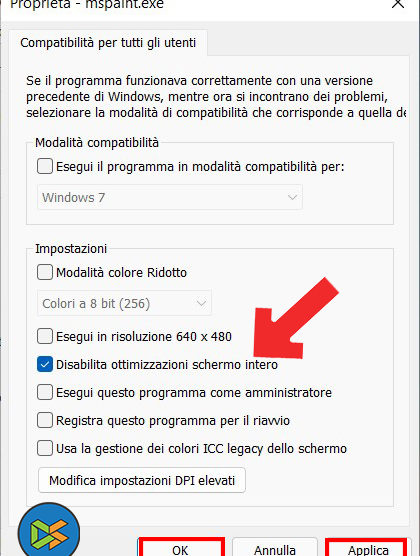Viewport: 420px width, 556px height.
Task: Click the blue-green logo icon at bottom left
Action: tap(49, 531)
